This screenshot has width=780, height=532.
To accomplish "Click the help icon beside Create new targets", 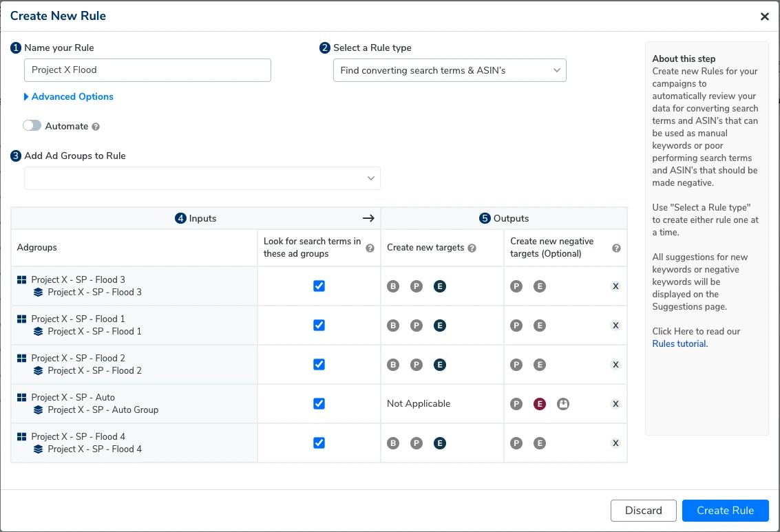I will click(472, 248).
